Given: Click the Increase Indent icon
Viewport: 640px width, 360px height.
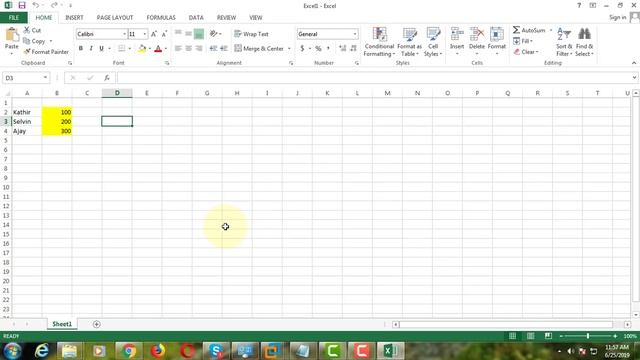Looking at the screenshot, I should point(224,49).
